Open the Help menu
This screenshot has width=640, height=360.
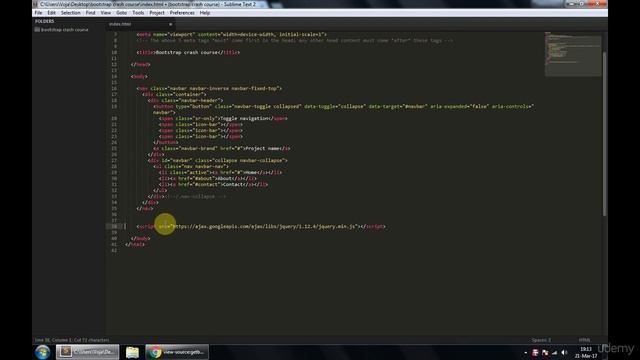(x=205, y=13)
